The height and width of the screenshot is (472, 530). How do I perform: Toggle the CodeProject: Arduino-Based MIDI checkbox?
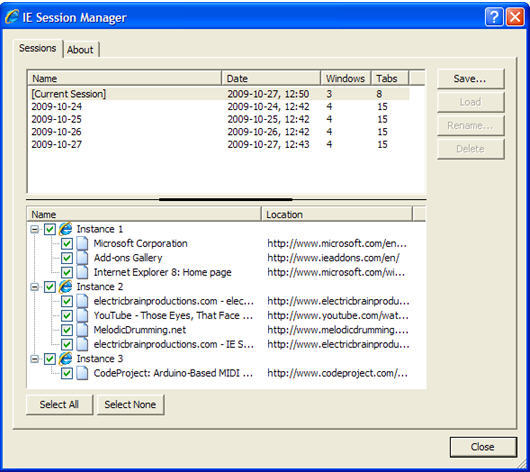[67, 373]
